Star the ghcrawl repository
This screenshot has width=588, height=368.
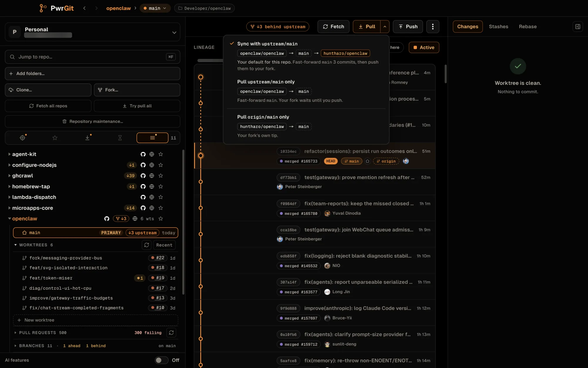pos(161,176)
